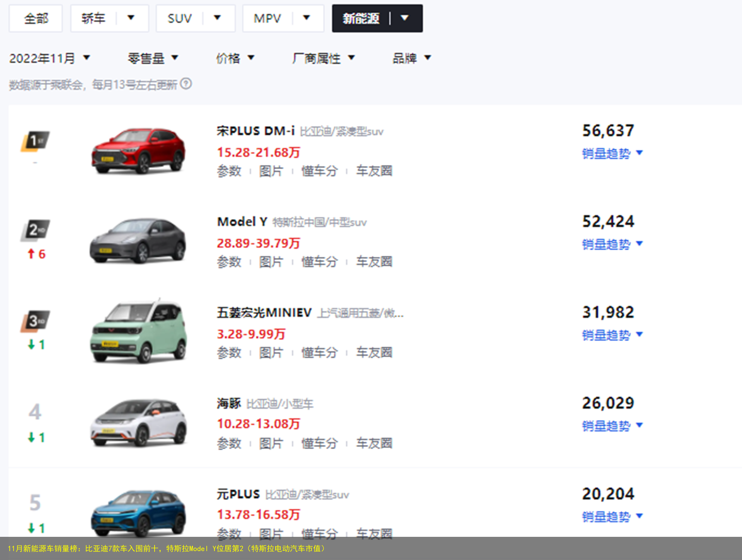
Task: Click the rank 1 badge icon
Action: click(x=35, y=141)
